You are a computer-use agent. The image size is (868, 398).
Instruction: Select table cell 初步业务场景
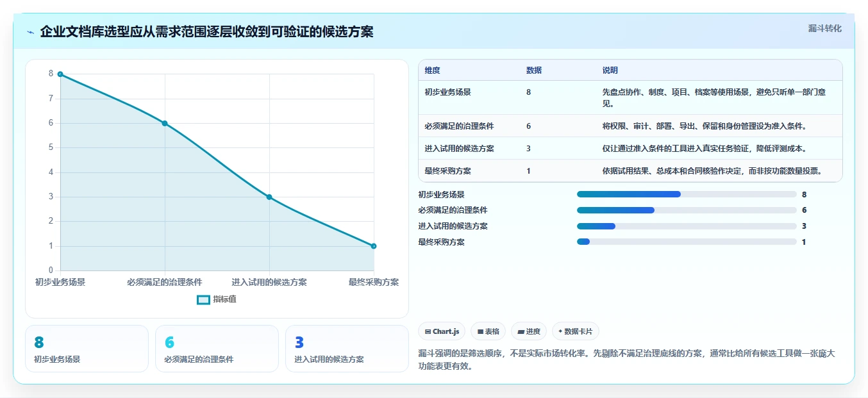pos(447,92)
